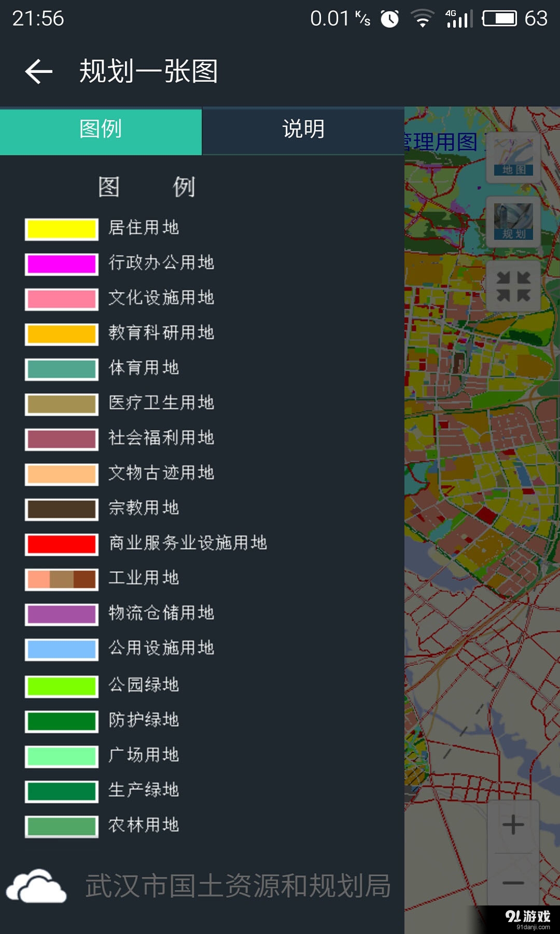Tap the alarm clock status icon
This screenshot has width=560, height=934.
[389, 19]
